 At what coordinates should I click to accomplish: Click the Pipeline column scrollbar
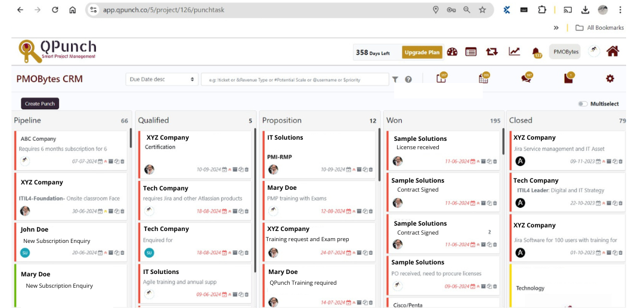pyautogui.click(x=131, y=138)
